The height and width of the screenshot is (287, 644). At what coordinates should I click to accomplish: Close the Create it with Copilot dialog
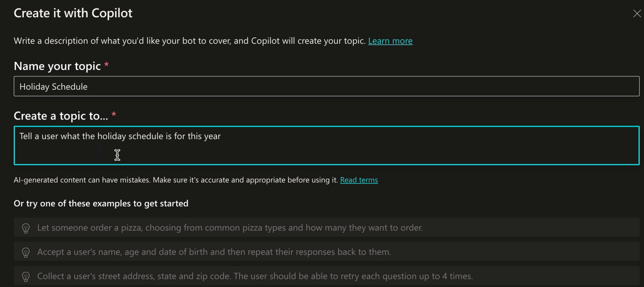click(637, 14)
